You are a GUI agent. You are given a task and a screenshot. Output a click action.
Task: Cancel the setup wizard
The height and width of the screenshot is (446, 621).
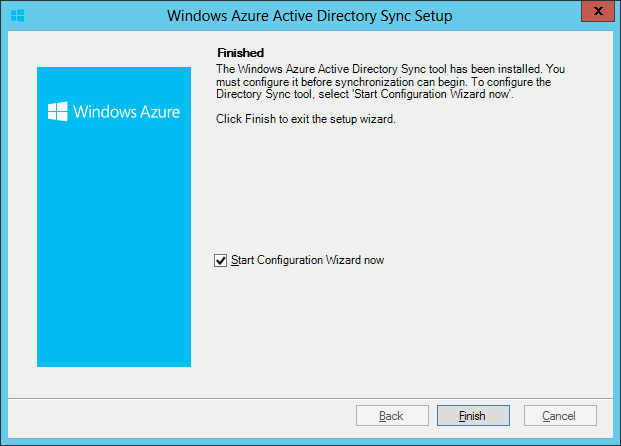point(559,415)
